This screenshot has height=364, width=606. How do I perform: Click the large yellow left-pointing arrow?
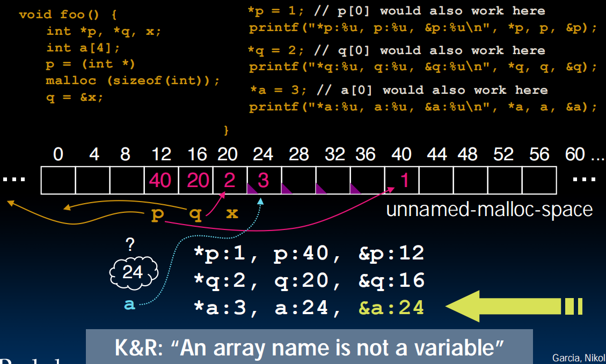click(x=514, y=306)
